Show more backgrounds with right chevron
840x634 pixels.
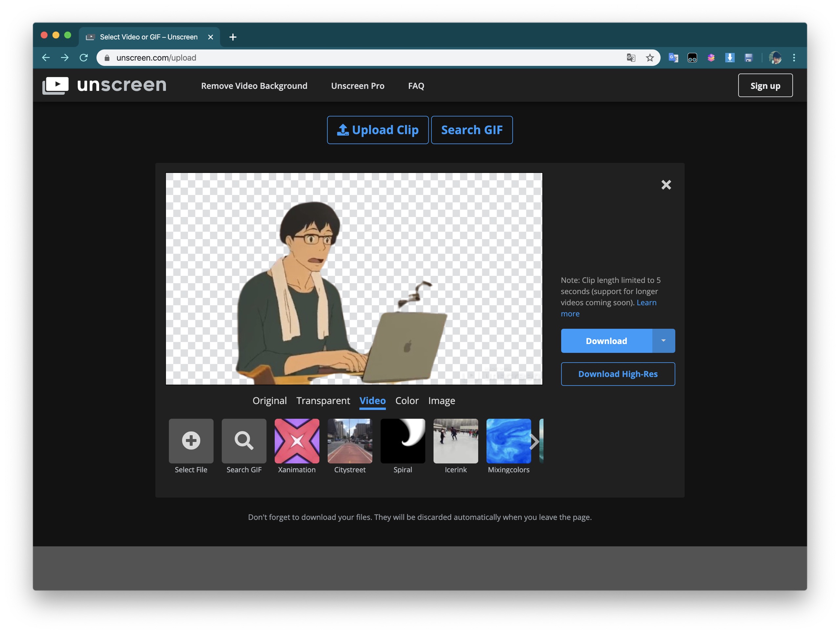(x=534, y=441)
